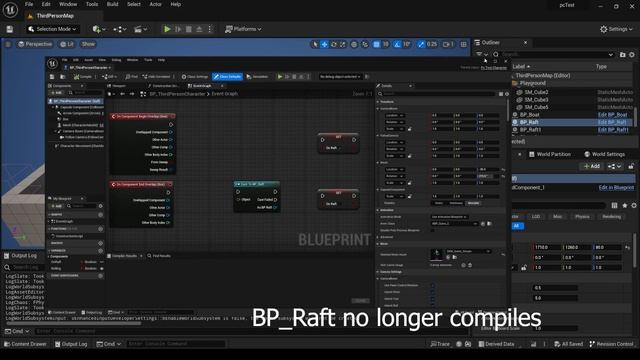
Task: Toggle scale snapping in viewport toolbar
Action: 421,44
